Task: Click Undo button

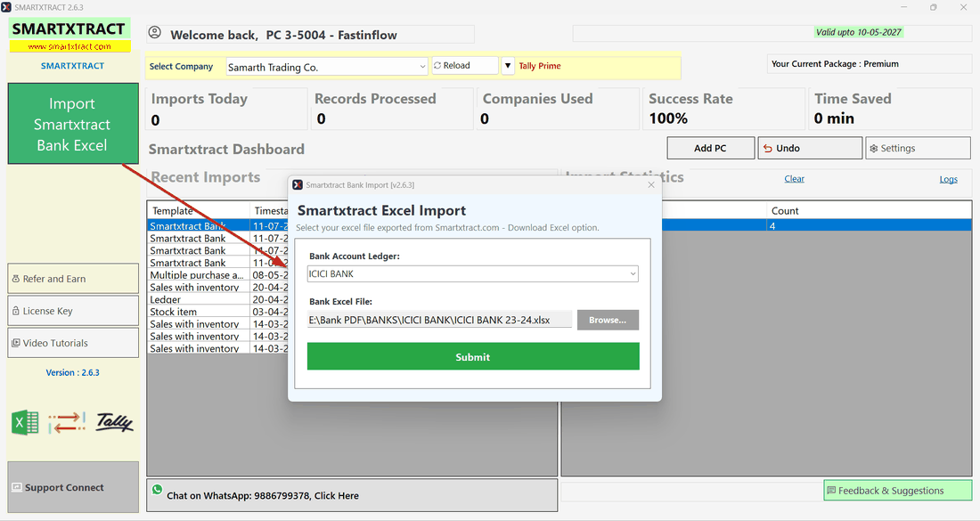Action: [810, 148]
